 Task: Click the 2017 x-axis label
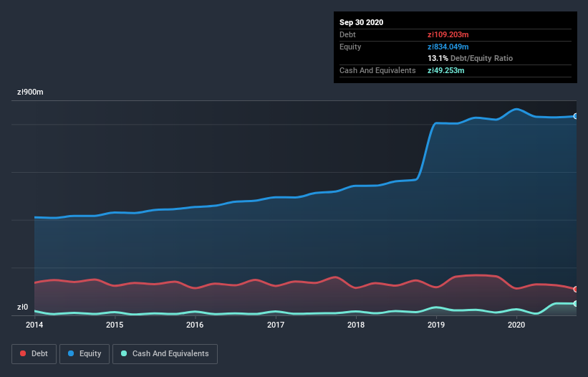click(276, 325)
